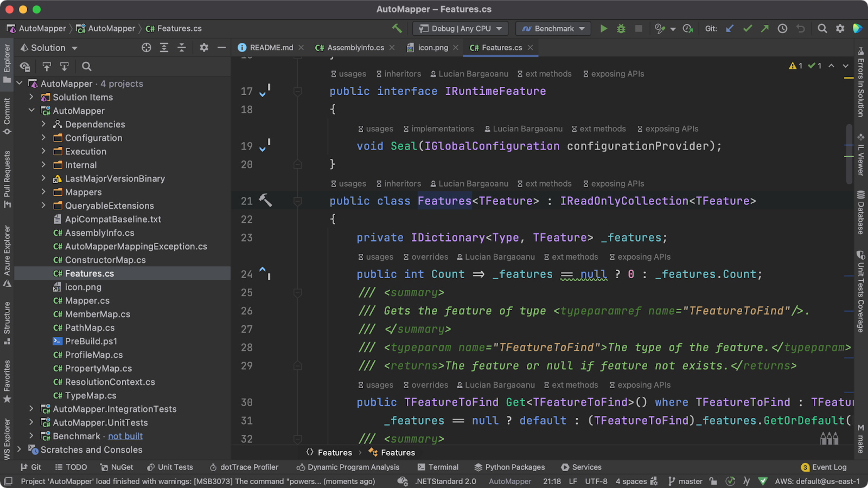Click hammer gutter icon on line 21
The image size is (868, 488).
[265, 200]
